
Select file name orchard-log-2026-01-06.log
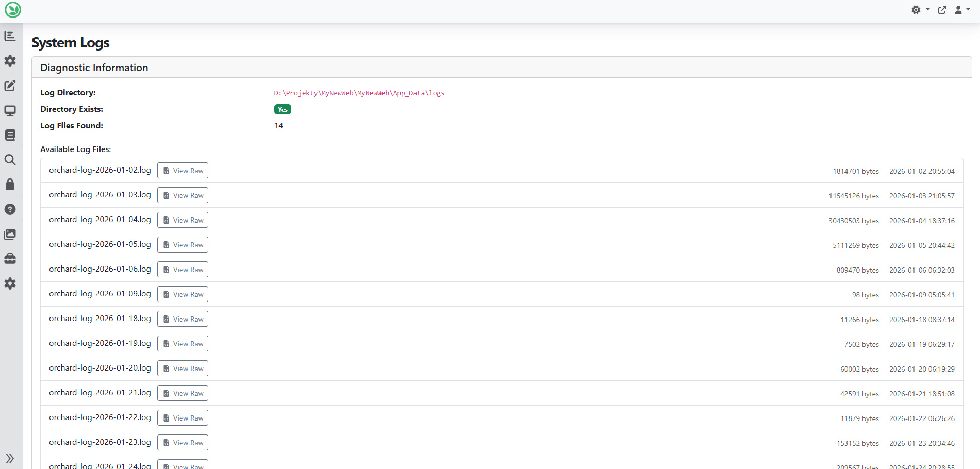coord(100,269)
